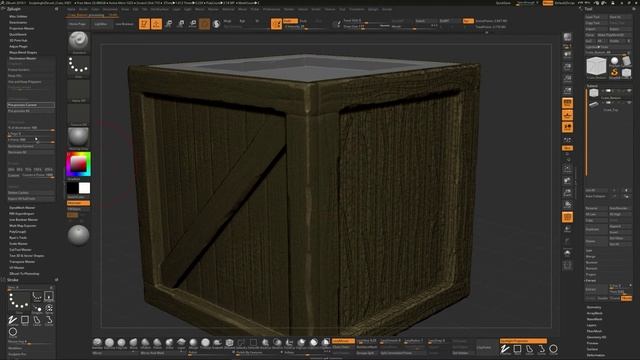
Task: Click the Solo mode icon on right shelf
Action: 567,253
